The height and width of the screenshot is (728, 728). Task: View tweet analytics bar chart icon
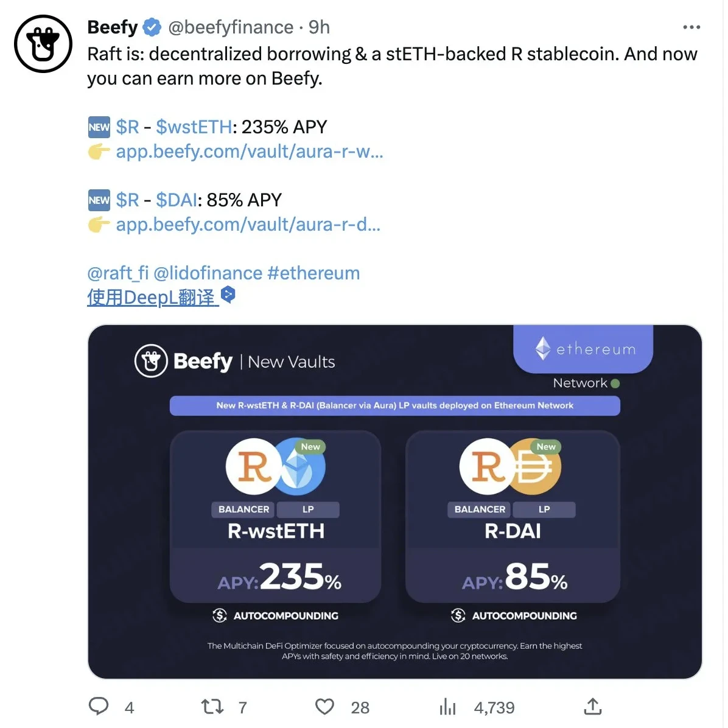tap(447, 706)
